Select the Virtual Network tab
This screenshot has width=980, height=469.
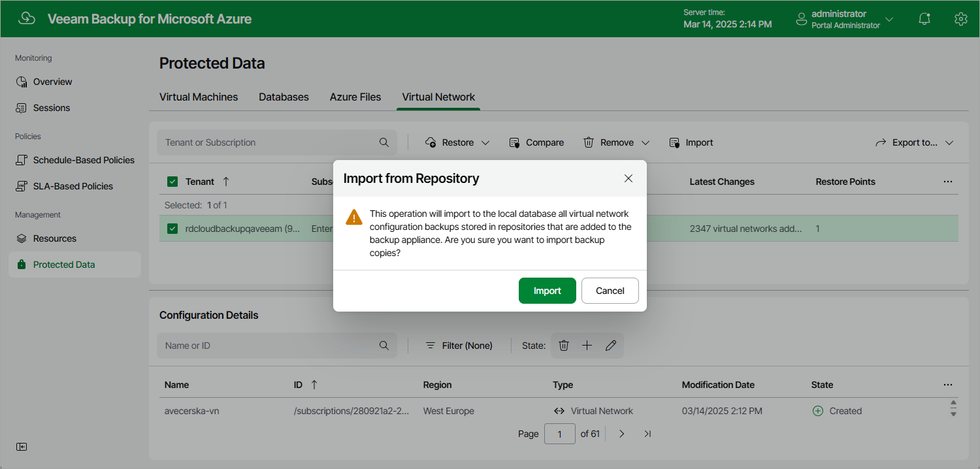438,97
